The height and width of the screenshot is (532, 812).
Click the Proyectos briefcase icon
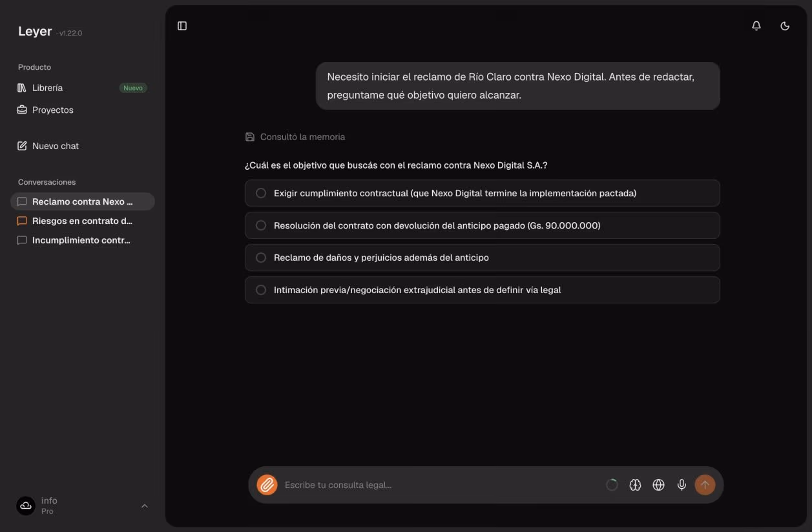[x=22, y=110]
